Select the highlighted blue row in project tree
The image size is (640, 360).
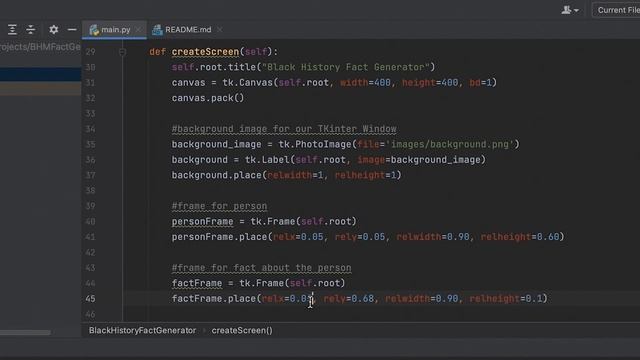coord(40,74)
